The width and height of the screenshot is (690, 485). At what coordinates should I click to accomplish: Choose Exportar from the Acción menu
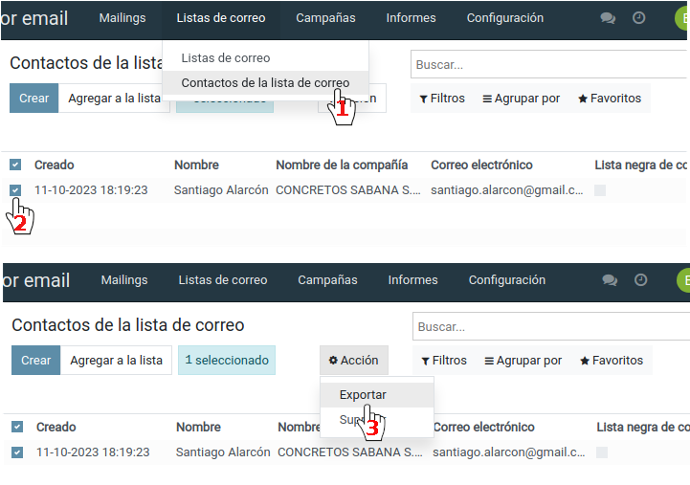click(x=363, y=394)
